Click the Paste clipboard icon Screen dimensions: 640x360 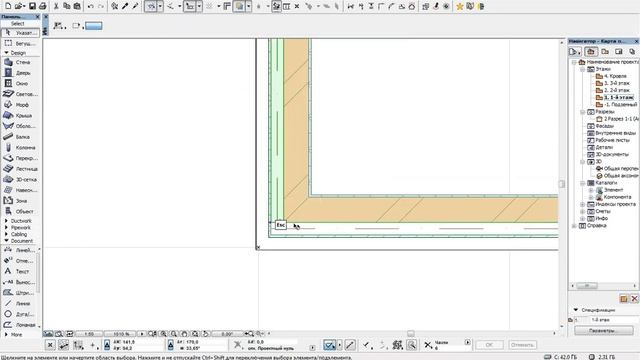pos(77,6)
